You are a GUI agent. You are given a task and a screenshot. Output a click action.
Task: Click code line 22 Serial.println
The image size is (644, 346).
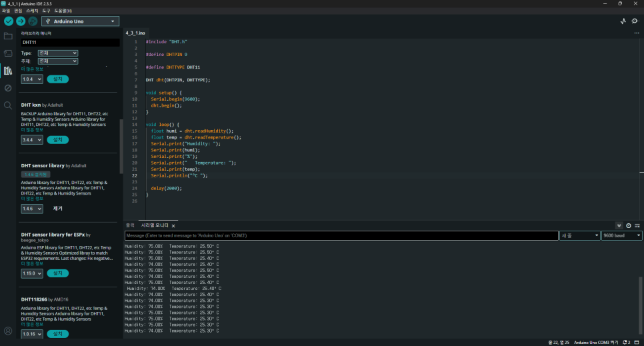point(179,175)
